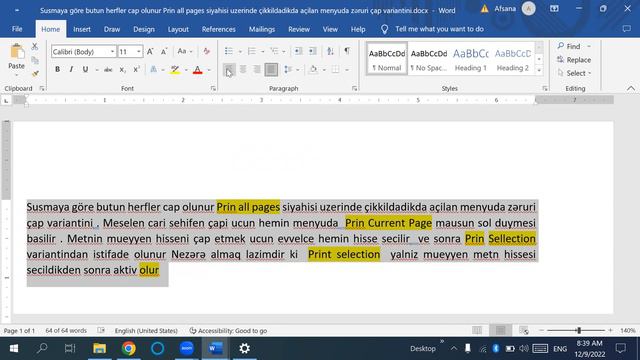Clear all formatting eraser icon
Image resolution: width=640 pixels, height=360 pixels.
[207, 51]
